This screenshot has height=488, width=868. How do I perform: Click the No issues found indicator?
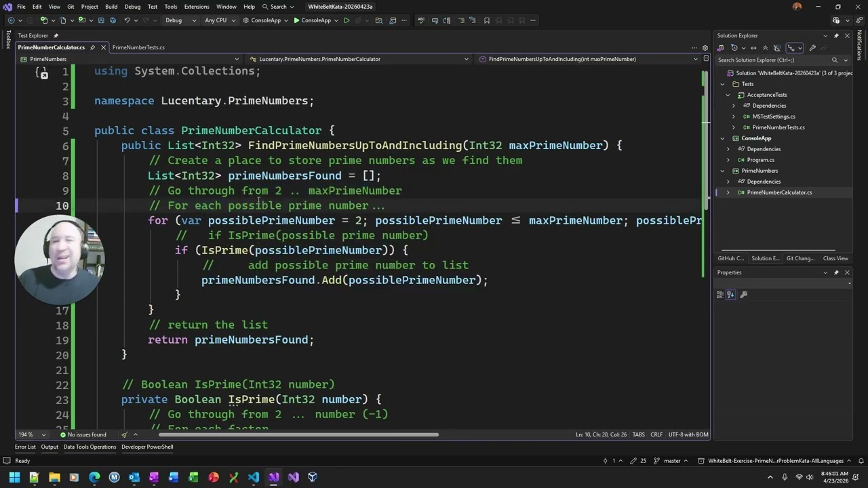pos(83,434)
